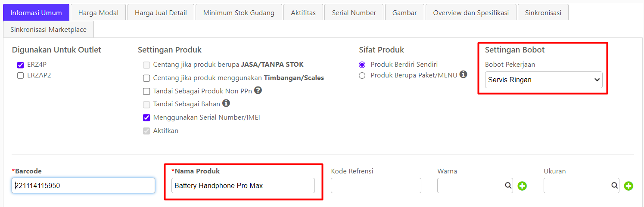Click the help icon next to Non PPn
The width and height of the screenshot is (644, 207).
pos(258,90)
